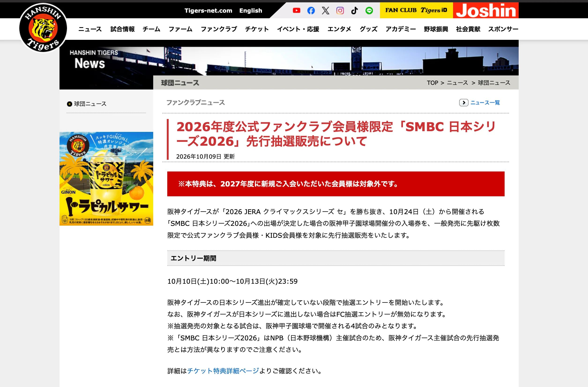Click 球団ニュース in the breadcrumb
Image resolution: width=588 pixels, height=387 pixels.
point(494,83)
